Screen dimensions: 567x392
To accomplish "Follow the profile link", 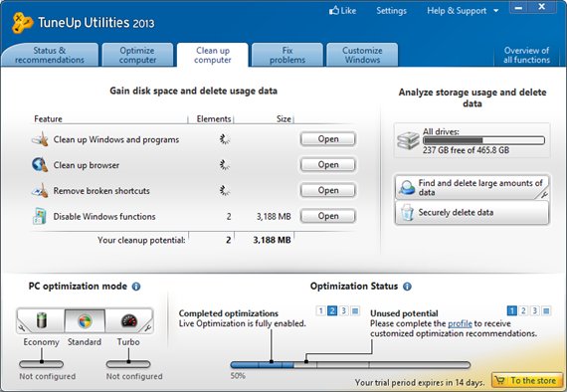I will [x=460, y=323].
